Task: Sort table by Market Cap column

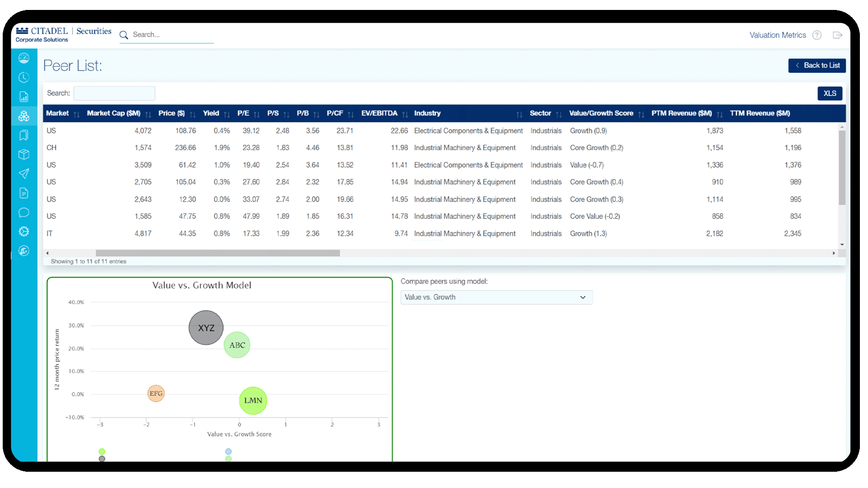Action: [x=114, y=113]
